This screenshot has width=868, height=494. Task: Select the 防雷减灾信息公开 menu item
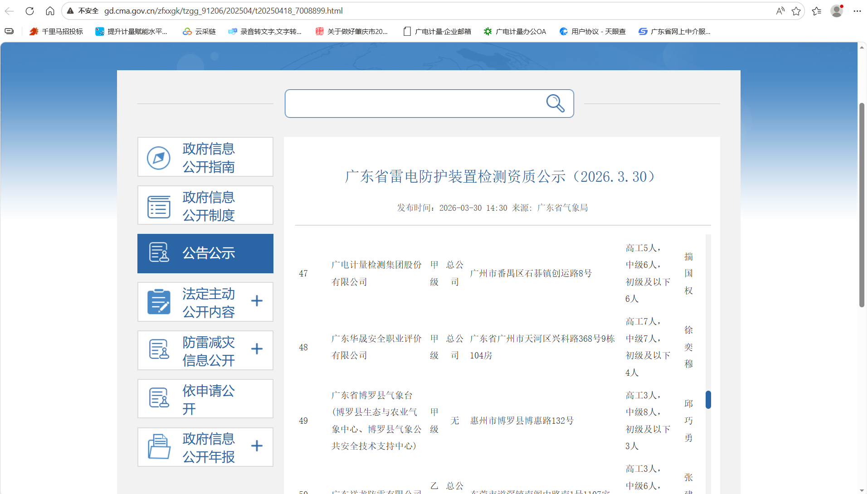click(x=205, y=350)
